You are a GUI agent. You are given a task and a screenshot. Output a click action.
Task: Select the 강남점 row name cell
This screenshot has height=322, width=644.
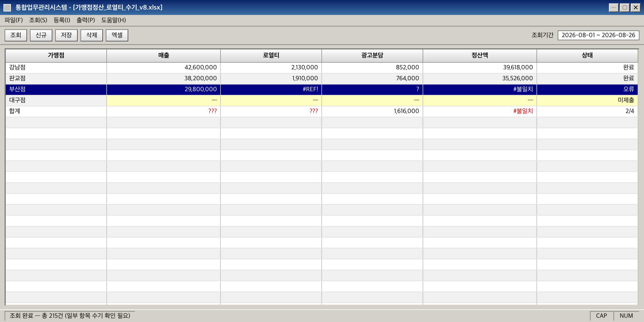click(x=56, y=68)
